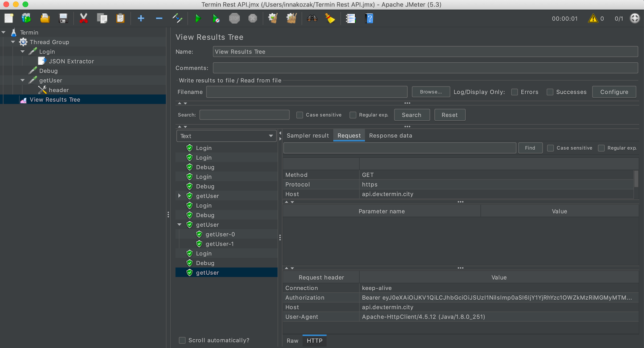
Task: Focus the Name input field
Action: [x=425, y=51]
